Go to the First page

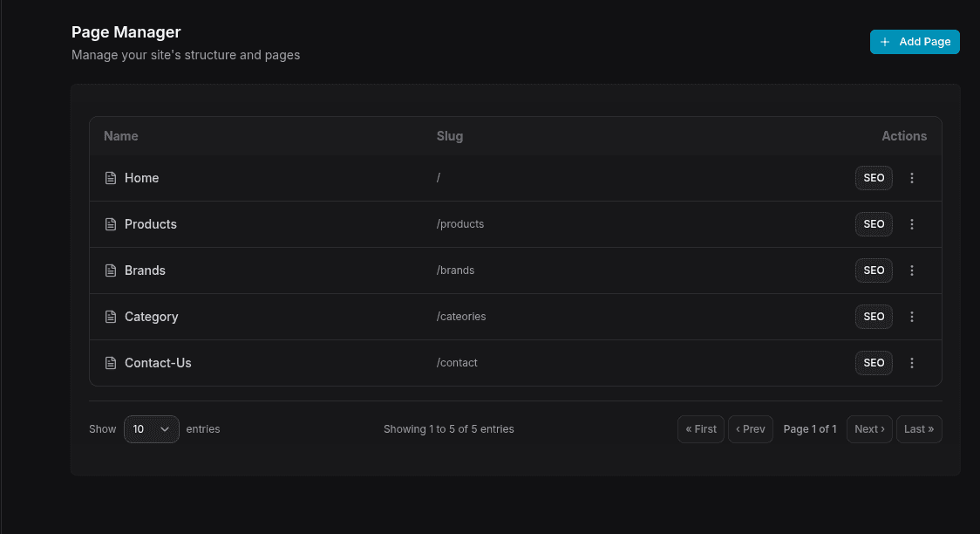pos(701,429)
